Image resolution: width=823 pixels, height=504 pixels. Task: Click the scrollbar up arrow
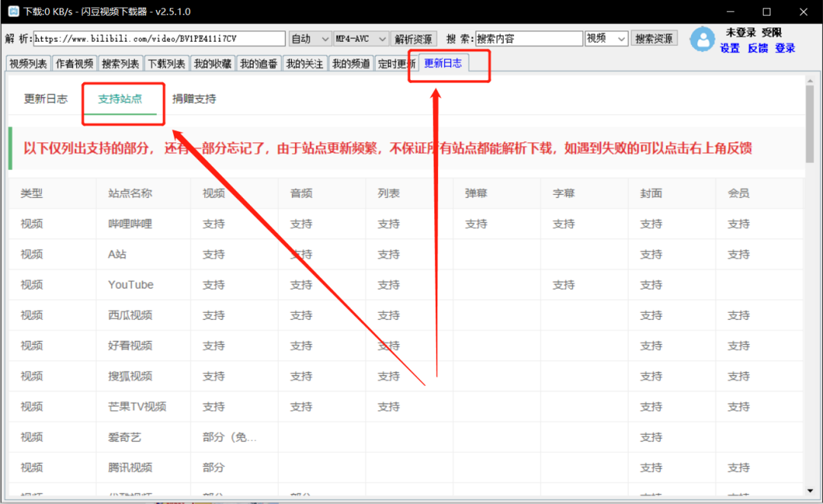[x=810, y=81]
